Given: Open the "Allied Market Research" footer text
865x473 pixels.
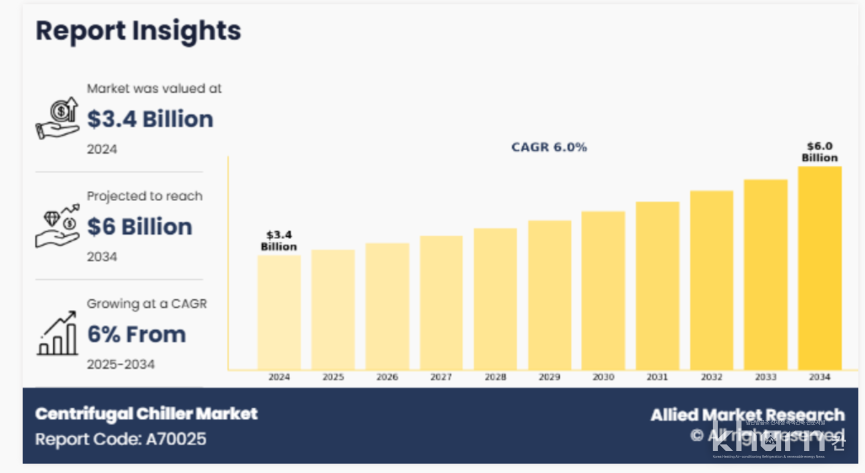Looking at the screenshot, I should (748, 414).
